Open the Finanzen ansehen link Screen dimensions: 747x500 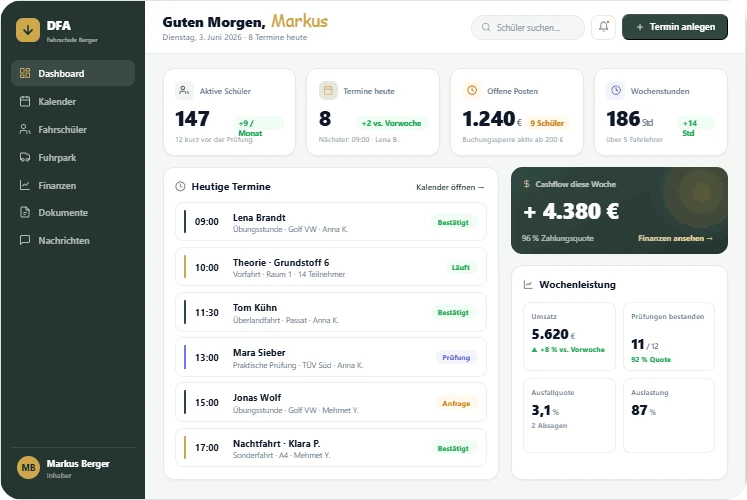click(676, 238)
